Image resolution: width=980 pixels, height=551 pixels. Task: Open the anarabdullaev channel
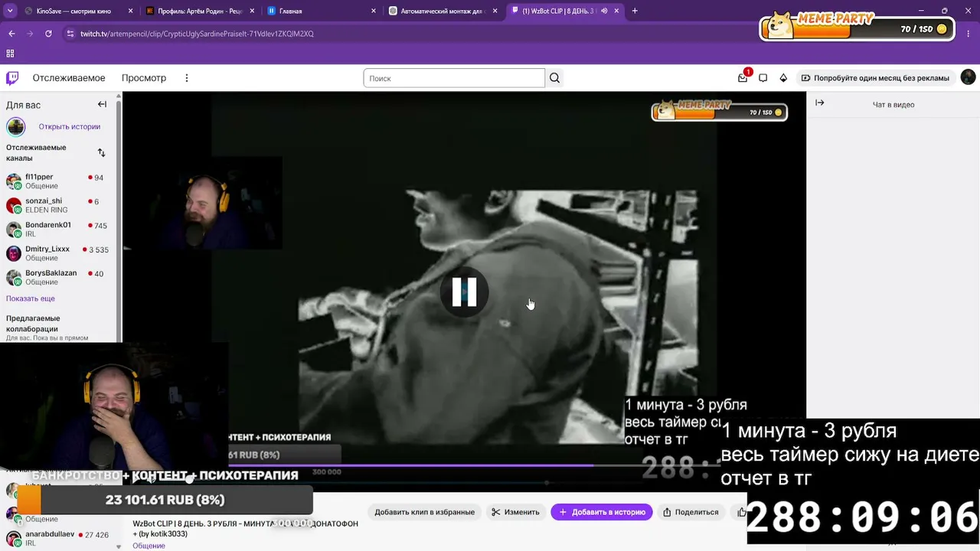coord(57,538)
